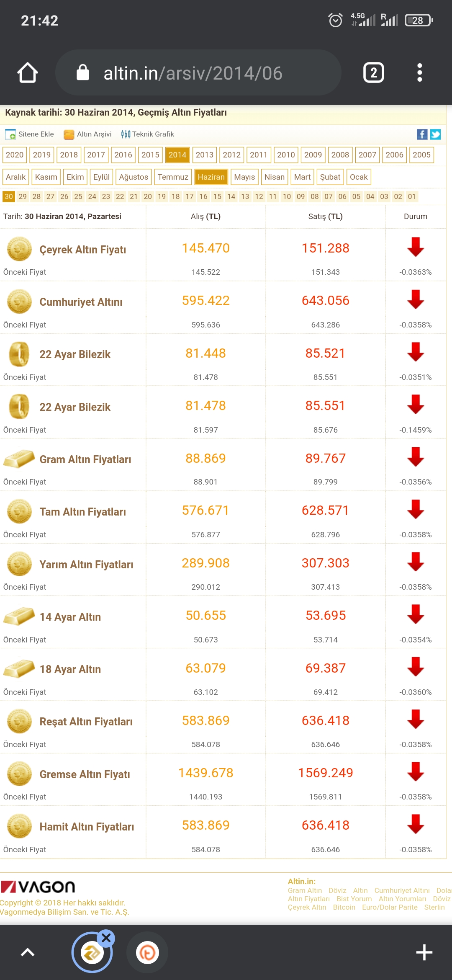The width and height of the screenshot is (452, 980).
Task: Share page via the Twitter icon
Action: [435, 134]
